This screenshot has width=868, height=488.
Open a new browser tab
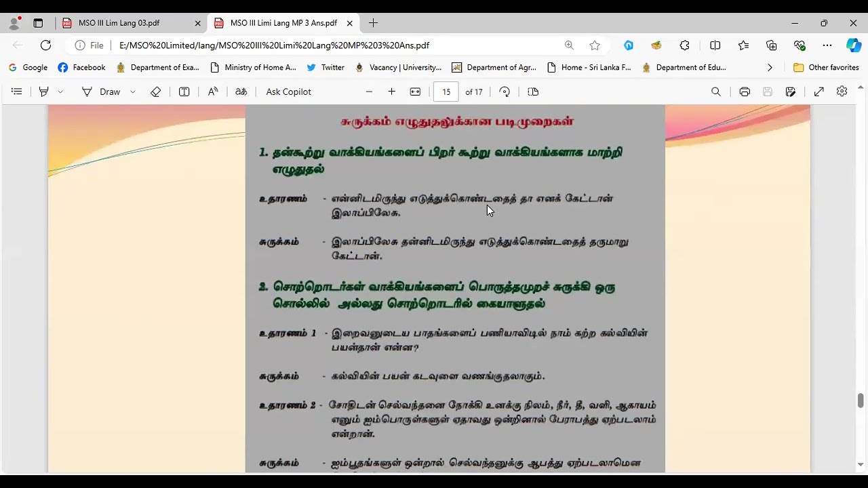click(x=373, y=23)
